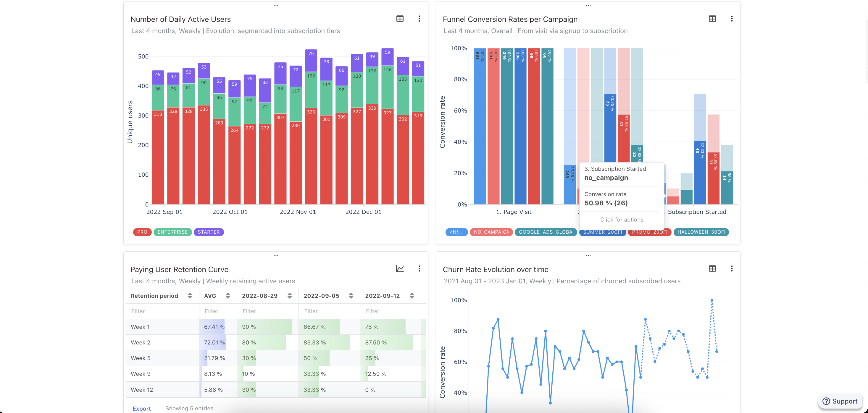868x413 pixels.
Task: Open Paying User Retention Curve options menu
Action: coord(419,269)
